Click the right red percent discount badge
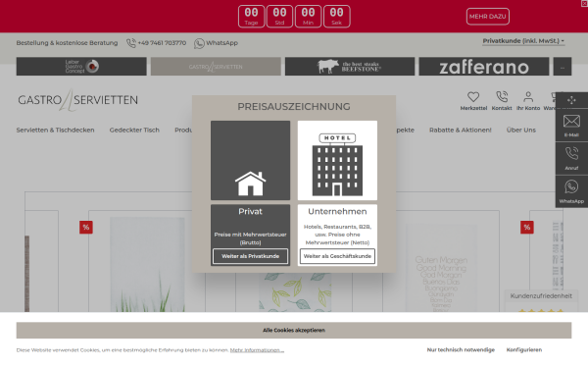588x368 pixels. point(527,228)
